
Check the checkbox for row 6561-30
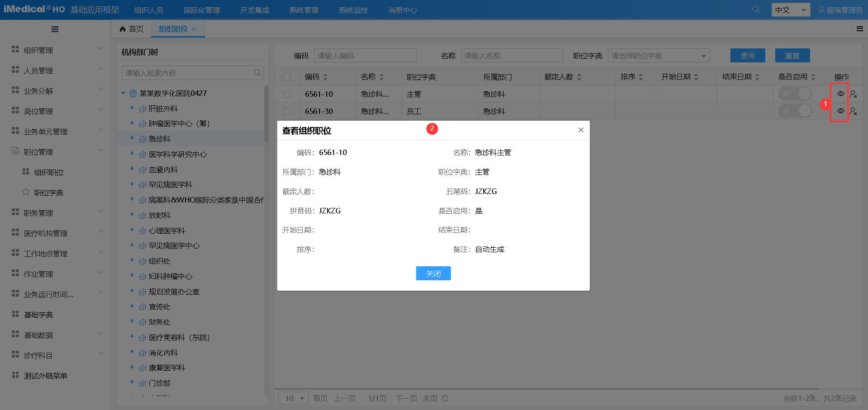(287, 111)
